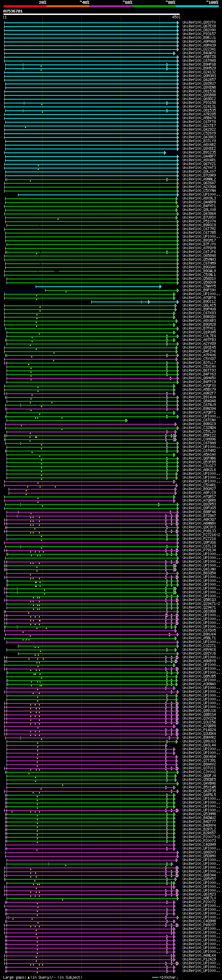This screenshot has height=980, width=222.
Task: Open alignment for UniRef100_A7R285
Action: (x=199, y=114)
